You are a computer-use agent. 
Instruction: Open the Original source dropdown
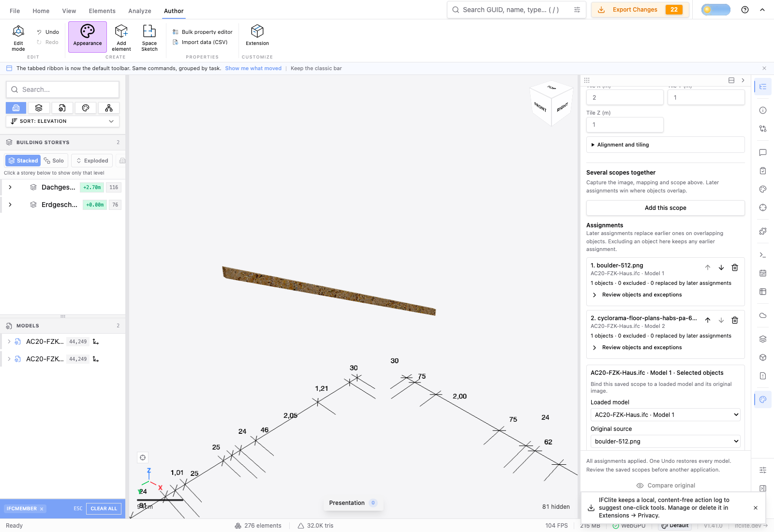point(665,442)
